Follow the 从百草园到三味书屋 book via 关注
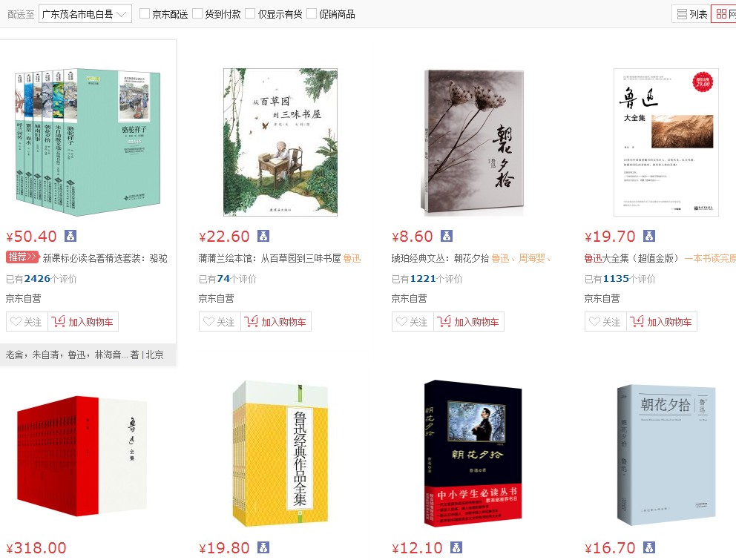The height and width of the screenshot is (560, 736). (x=220, y=322)
